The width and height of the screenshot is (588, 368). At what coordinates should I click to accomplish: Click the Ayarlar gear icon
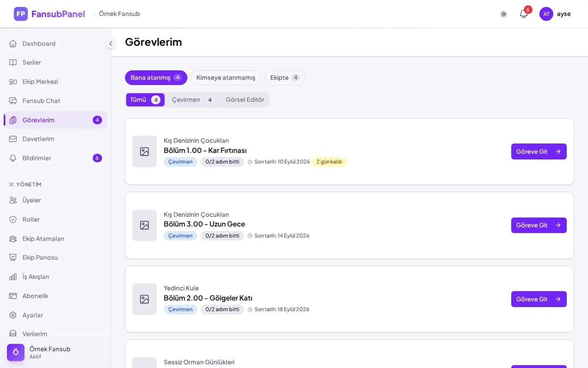[x=13, y=315]
